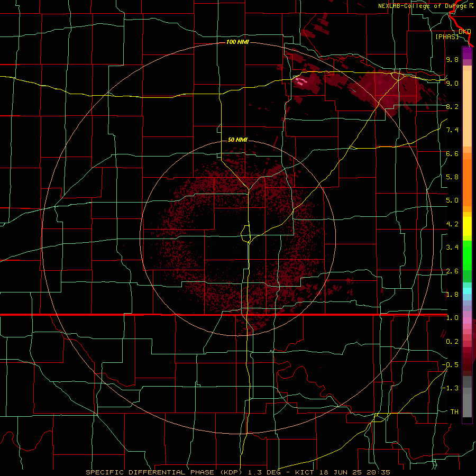Click the 9.8 value on the color scale

coord(452,59)
